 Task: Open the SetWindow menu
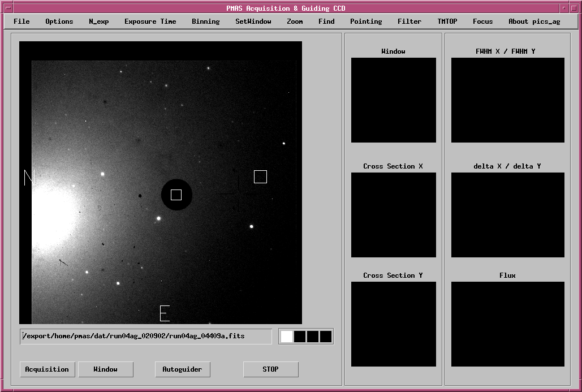(253, 21)
